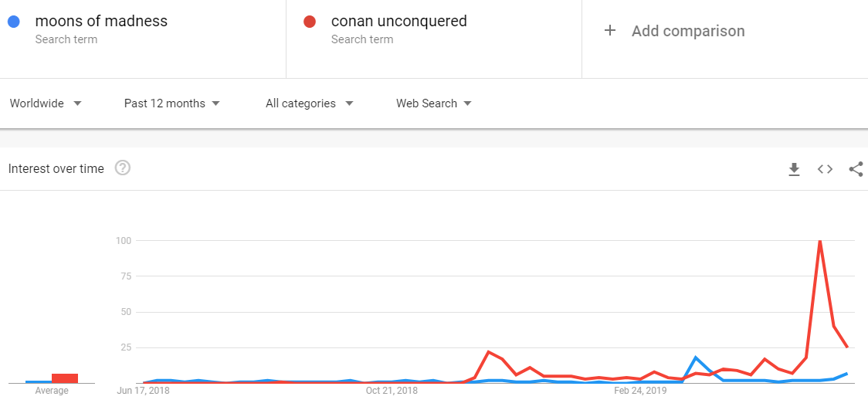
Task: Open the embed code icon
Action: (x=825, y=169)
